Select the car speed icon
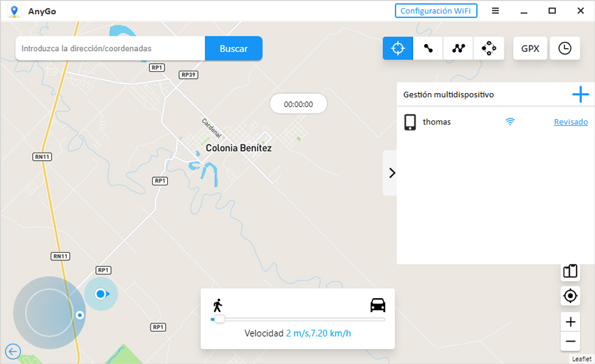The image size is (595, 364). (x=377, y=305)
